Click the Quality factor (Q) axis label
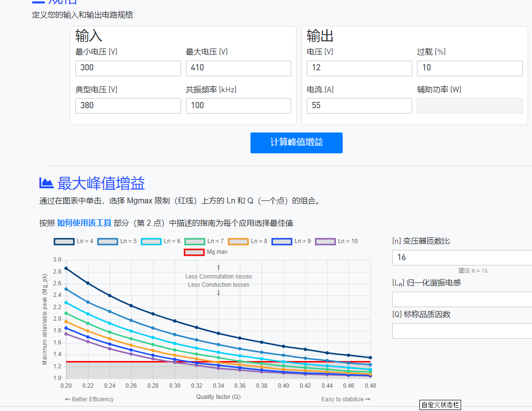The image size is (532, 411). pyautogui.click(x=218, y=397)
